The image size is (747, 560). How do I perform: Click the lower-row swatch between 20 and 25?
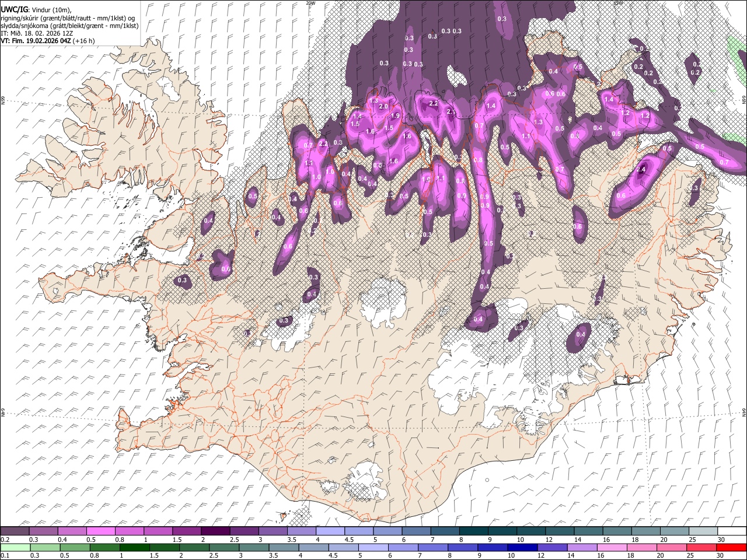tap(672, 547)
